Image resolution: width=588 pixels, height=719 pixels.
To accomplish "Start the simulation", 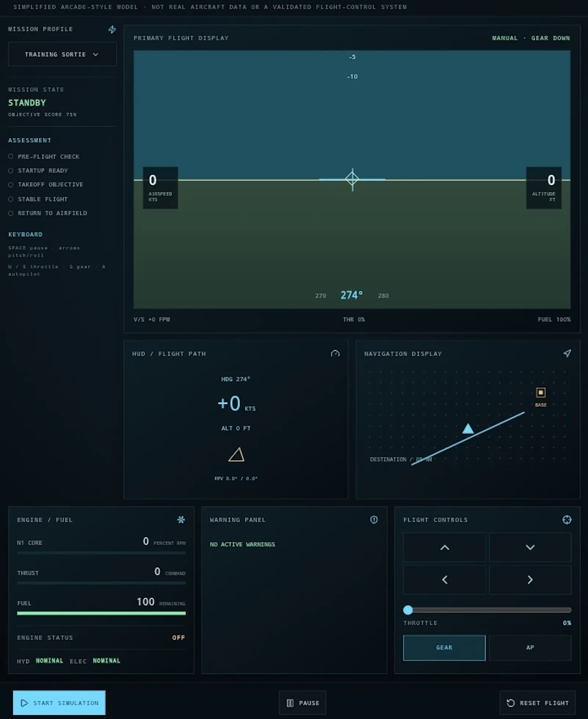I will coord(59,702).
